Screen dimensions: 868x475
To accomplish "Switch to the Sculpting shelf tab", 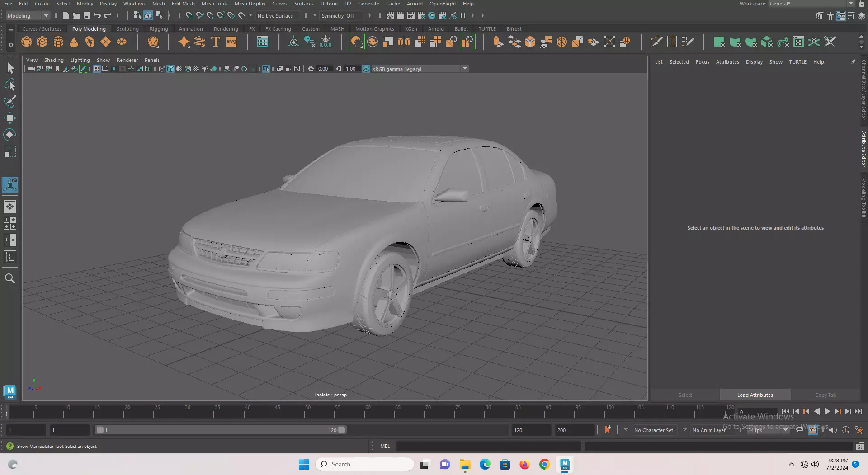I will click(x=127, y=29).
